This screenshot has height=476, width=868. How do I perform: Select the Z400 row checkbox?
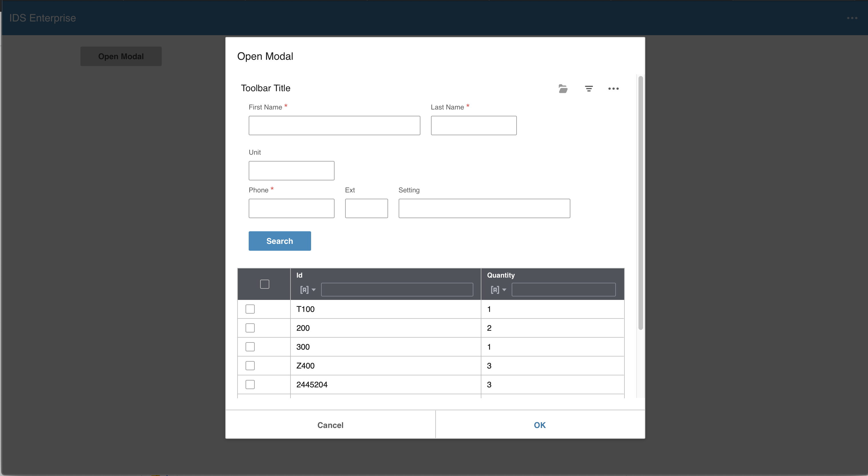point(250,366)
